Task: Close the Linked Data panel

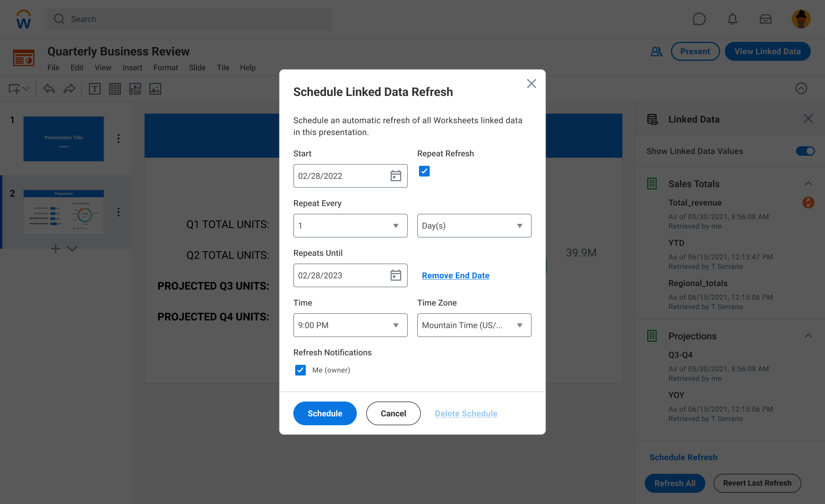Action: click(x=808, y=118)
